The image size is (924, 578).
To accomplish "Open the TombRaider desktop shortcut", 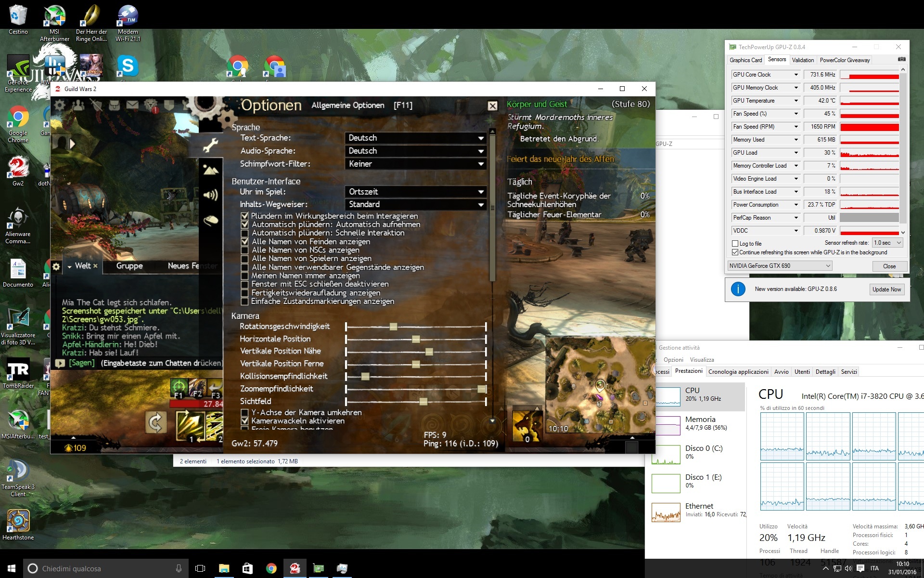I will (18, 374).
